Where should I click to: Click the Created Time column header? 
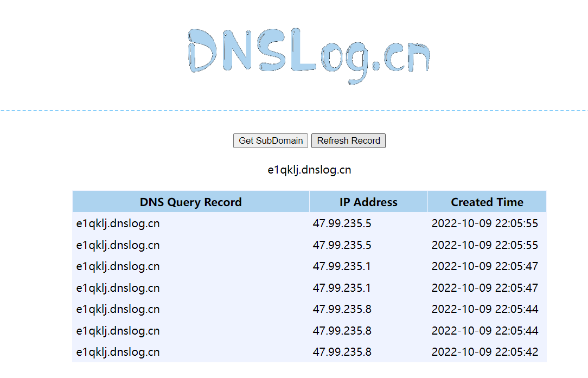(x=487, y=202)
